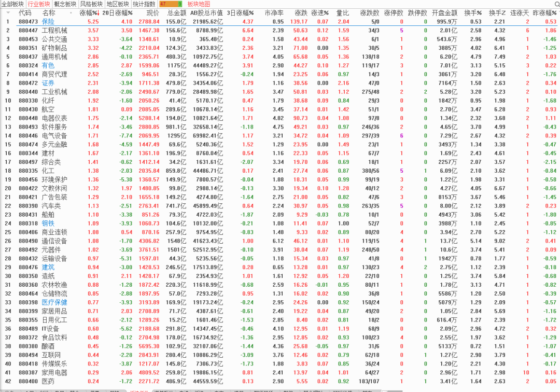Switch to the 全部板块 tab
Viewport: 560px width, 392px height.
[x=13, y=4]
